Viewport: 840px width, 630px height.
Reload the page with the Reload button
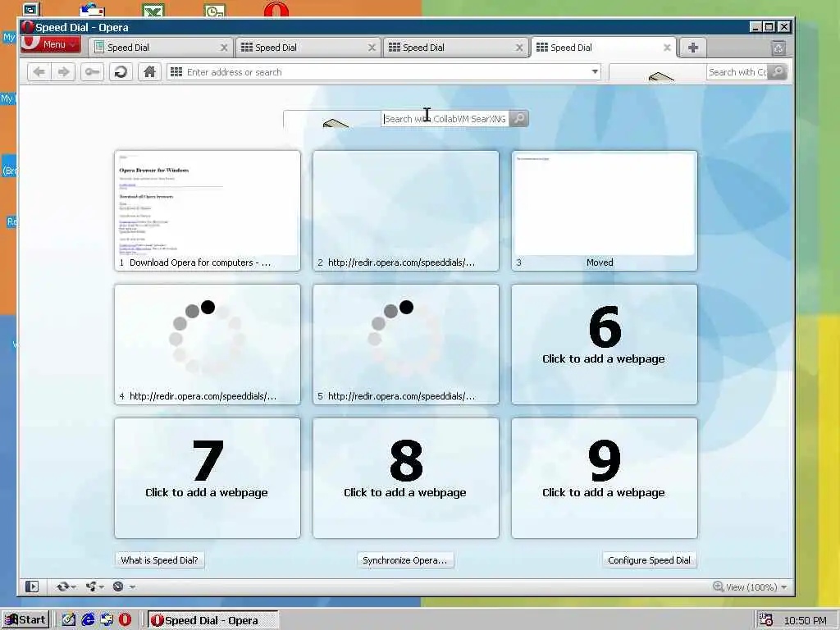121,72
